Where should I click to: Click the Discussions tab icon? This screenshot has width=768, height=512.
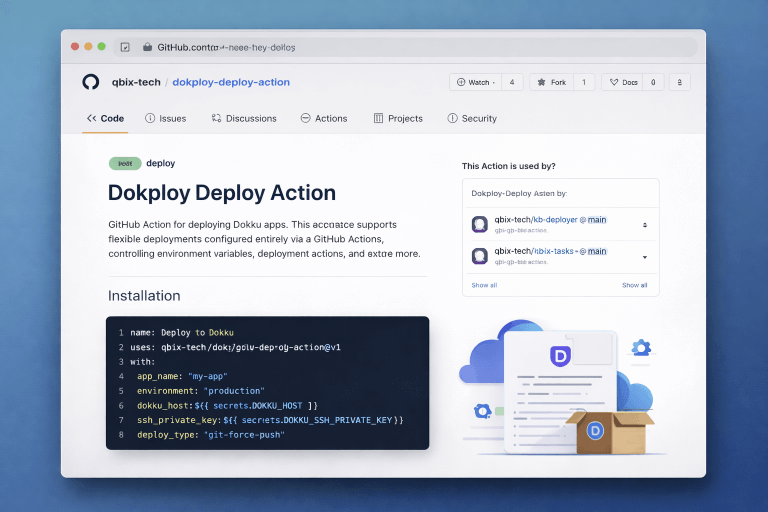tap(216, 118)
